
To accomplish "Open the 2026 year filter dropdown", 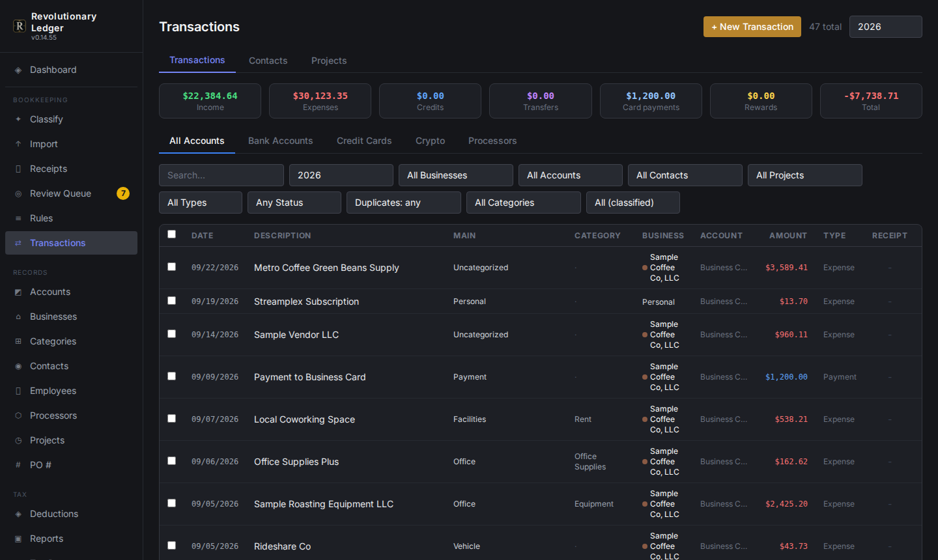I will pos(341,175).
